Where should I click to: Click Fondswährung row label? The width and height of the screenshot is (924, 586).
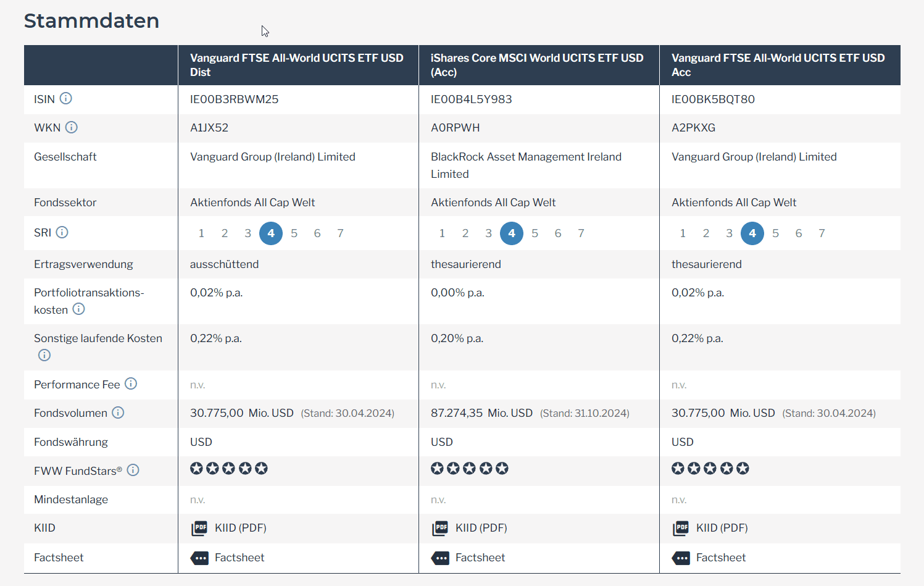pyautogui.click(x=71, y=442)
